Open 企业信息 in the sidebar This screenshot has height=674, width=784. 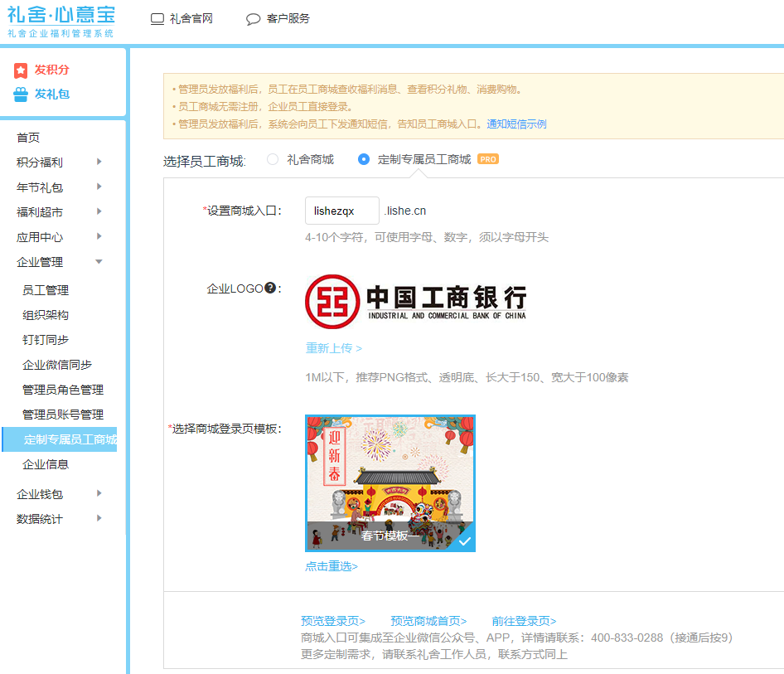(46, 464)
